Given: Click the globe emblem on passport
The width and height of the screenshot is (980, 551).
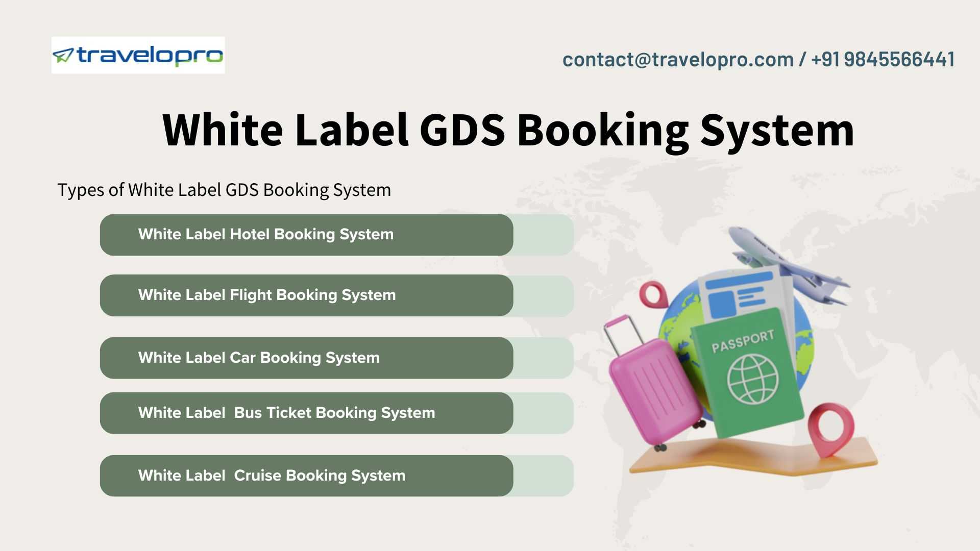Looking at the screenshot, I should [752, 379].
